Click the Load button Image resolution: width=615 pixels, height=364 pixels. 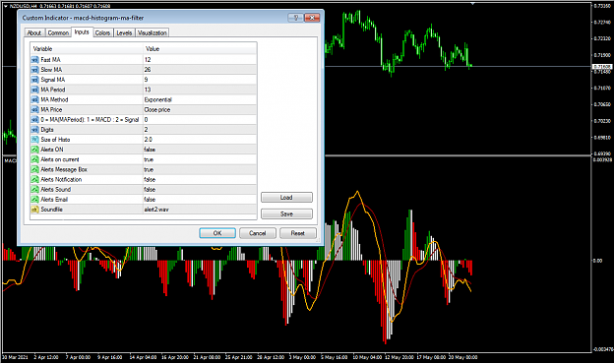286,198
